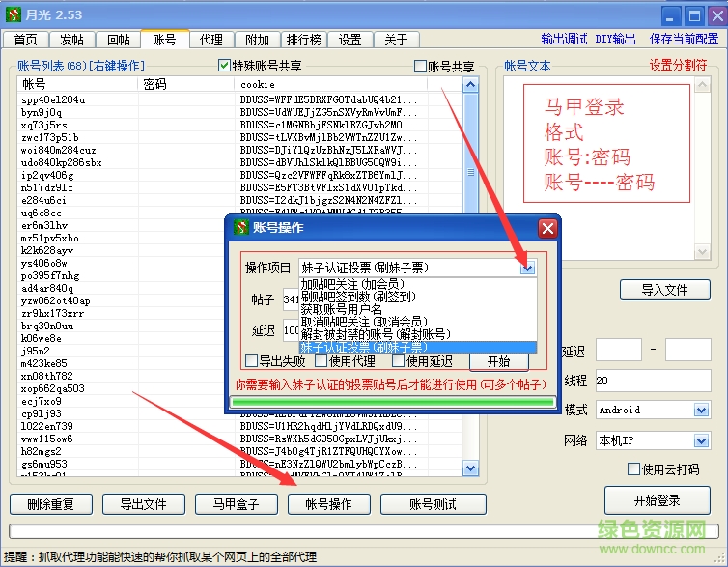The height and width of the screenshot is (567, 728).
Task: Click the green progress bar in dialog
Action: point(391,402)
